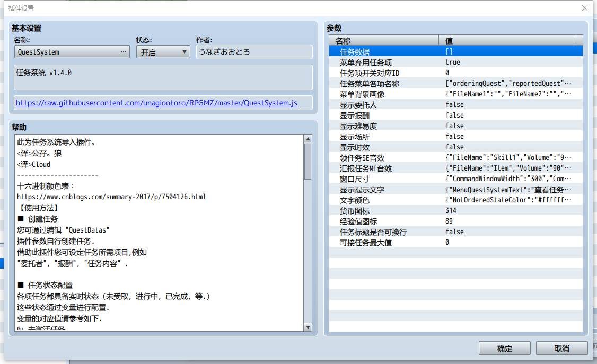Click the help panel scrollbar thumb
The height and width of the screenshot is (364, 597).
[x=308, y=161]
